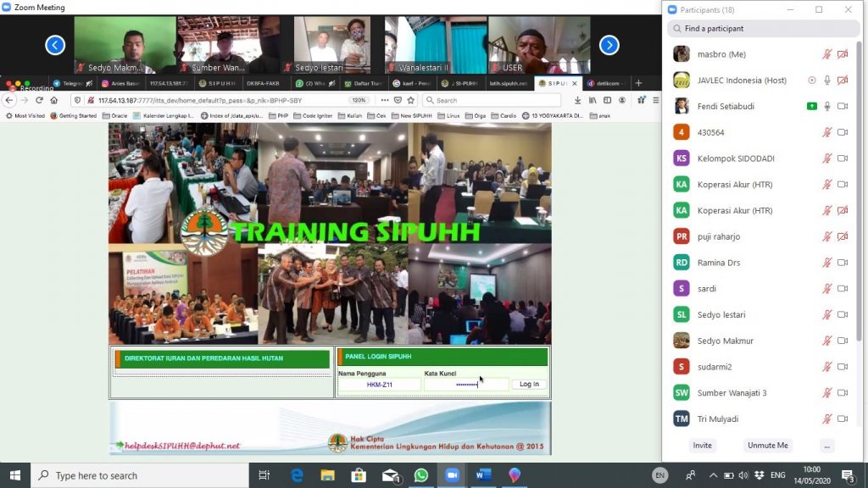Click the Unmute Me button
868x488 pixels.
coord(768,446)
